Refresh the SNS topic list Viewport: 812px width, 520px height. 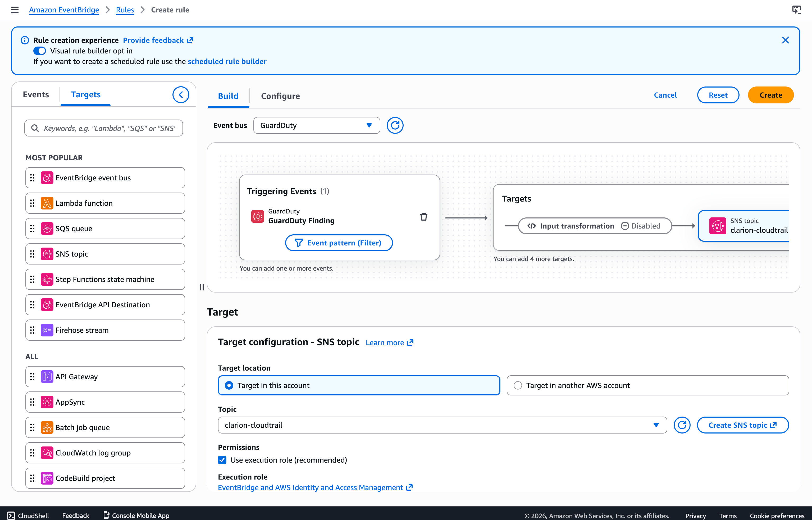[x=682, y=425]
